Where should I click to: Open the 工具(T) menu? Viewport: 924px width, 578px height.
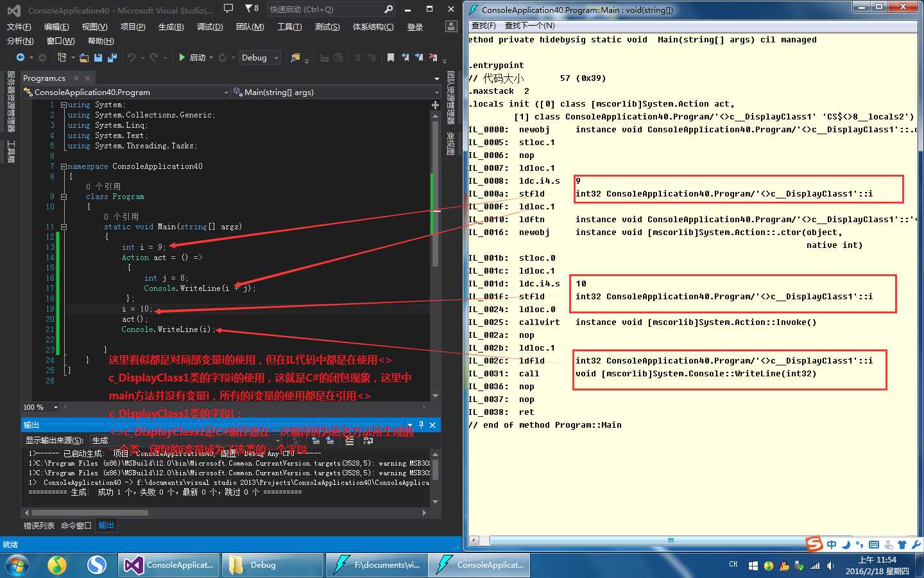tap(289, 27)
